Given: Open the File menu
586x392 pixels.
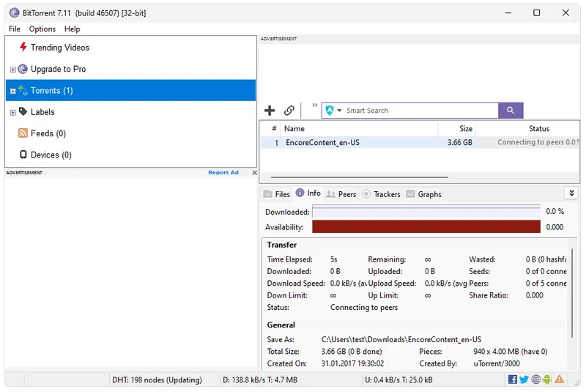Looking at the screenshot, I should tap(15, 29).
